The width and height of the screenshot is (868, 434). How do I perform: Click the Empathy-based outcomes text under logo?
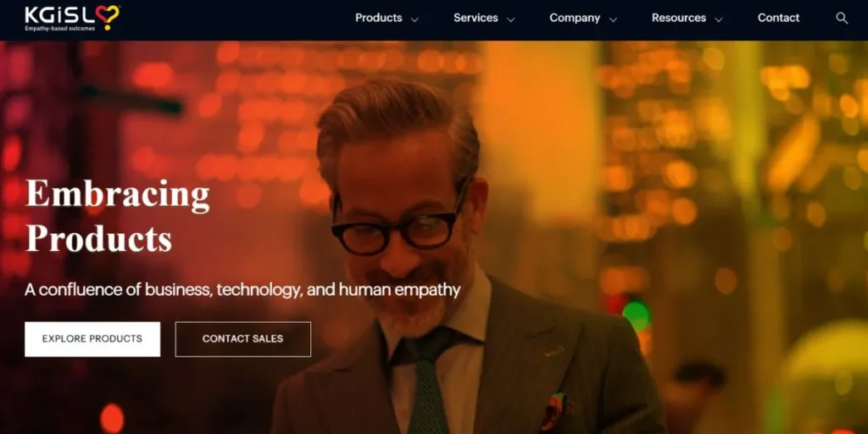[59, 28]
